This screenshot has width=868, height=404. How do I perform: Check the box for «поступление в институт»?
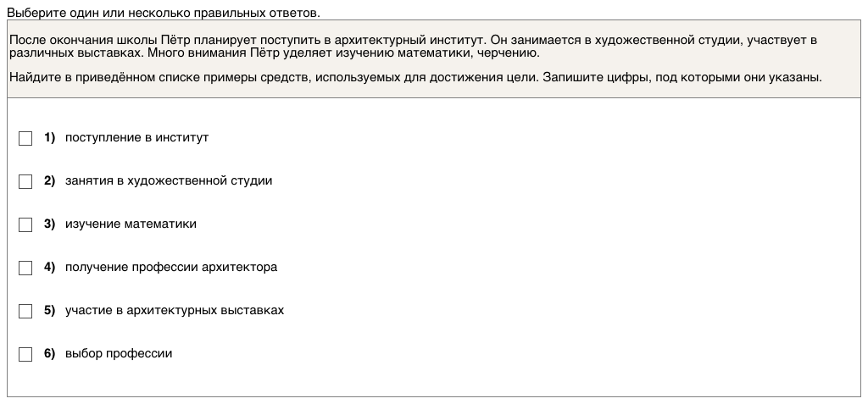25,138
